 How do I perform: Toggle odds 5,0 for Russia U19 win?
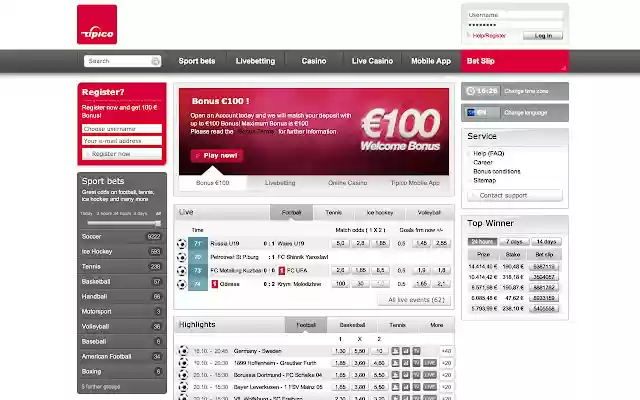(x=340, y=243)
